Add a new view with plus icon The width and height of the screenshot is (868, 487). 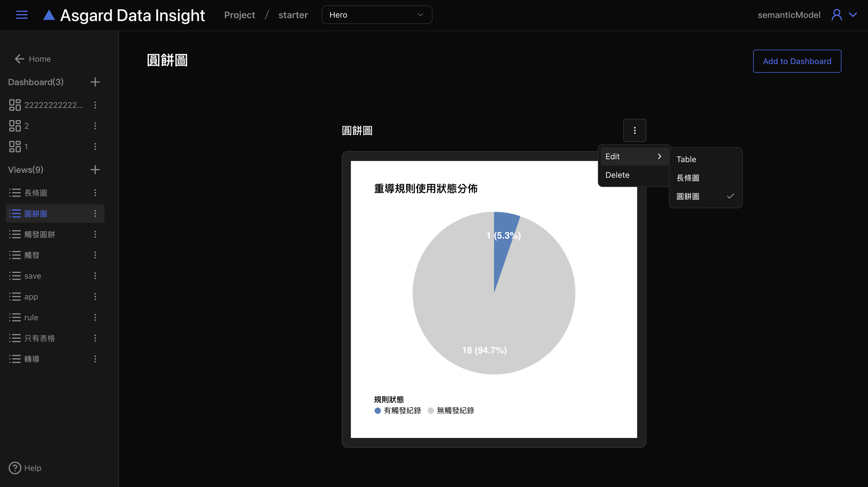[x=95, y=169]
